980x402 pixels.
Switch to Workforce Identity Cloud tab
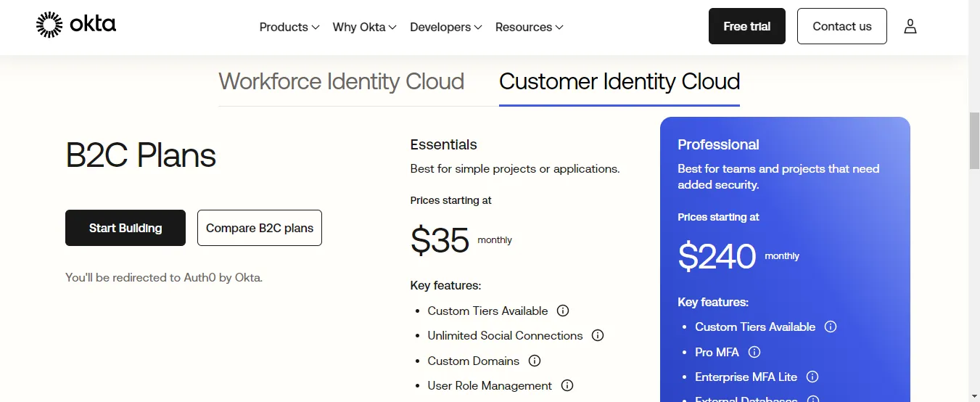click(342, 81)
